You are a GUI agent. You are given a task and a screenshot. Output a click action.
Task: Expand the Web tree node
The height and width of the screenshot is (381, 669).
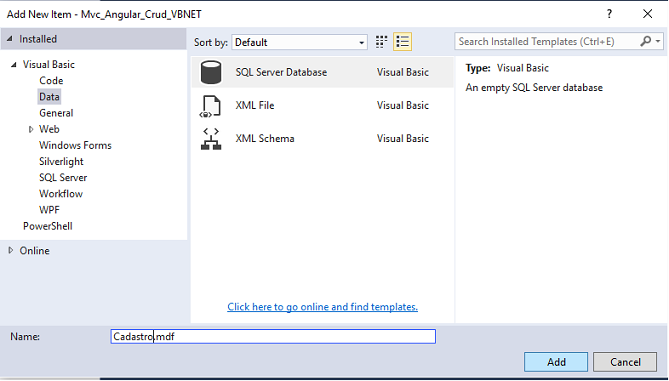[31, 129]
